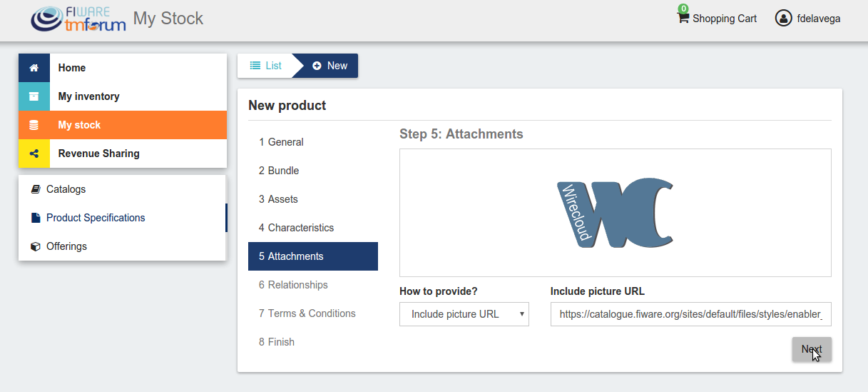Viewport: 868px width, 392px height.
Task: Click the How to provide? label
Action: pos(439,291)
